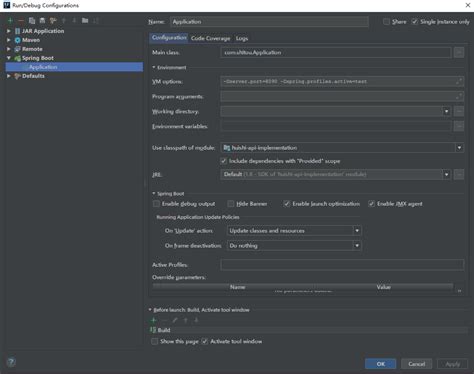This screenshot has height=374, width=474.
Task: Copy the configuration using the copy icon
Action: [x=32, y=21]
